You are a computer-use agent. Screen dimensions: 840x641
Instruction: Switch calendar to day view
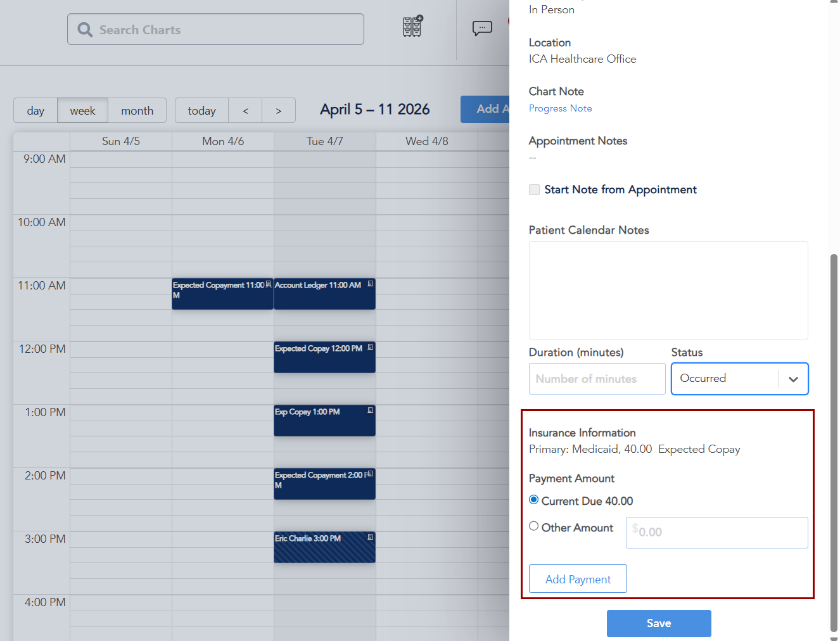click(x=35, y=111)
